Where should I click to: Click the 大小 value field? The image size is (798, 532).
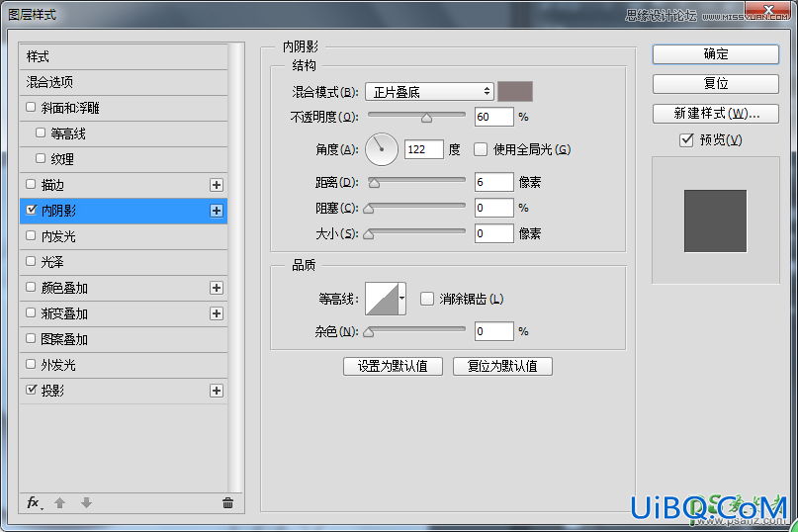click(x=493, y=233)
